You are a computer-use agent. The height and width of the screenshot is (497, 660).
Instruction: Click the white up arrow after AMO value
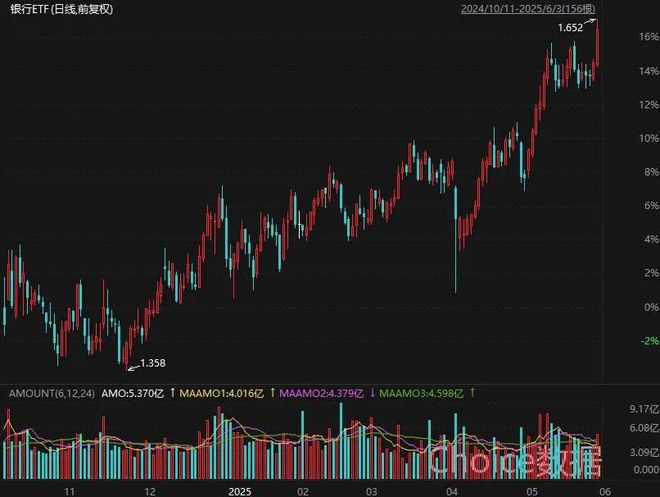[x=172, y=393]
